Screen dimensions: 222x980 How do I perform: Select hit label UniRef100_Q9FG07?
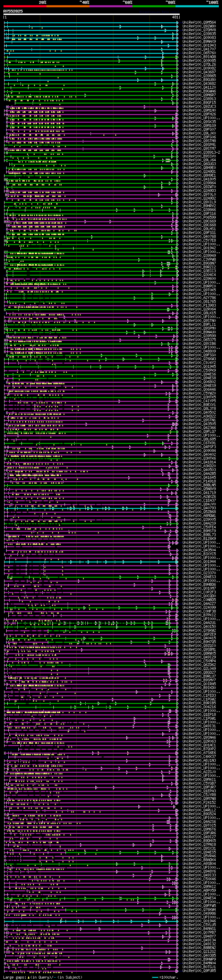coord(199,129)
